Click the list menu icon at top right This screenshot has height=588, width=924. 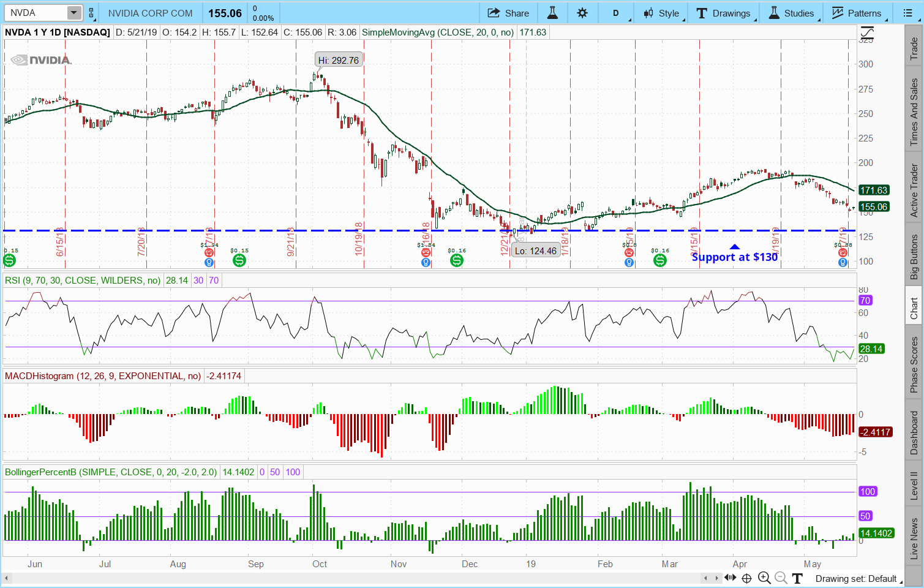pos(907,13)
